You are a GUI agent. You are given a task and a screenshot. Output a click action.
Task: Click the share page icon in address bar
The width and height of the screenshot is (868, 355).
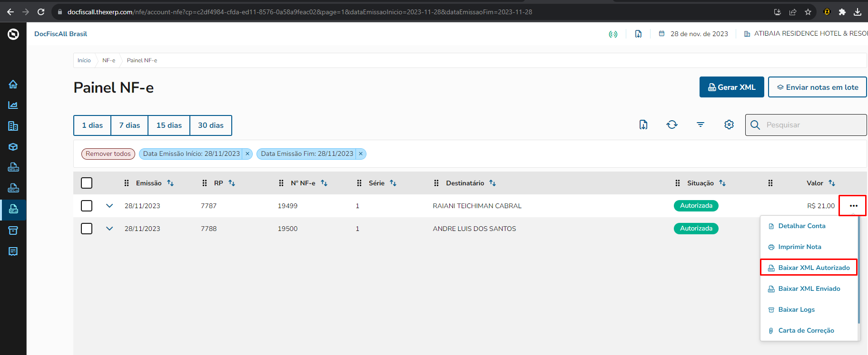click(793, 12)
